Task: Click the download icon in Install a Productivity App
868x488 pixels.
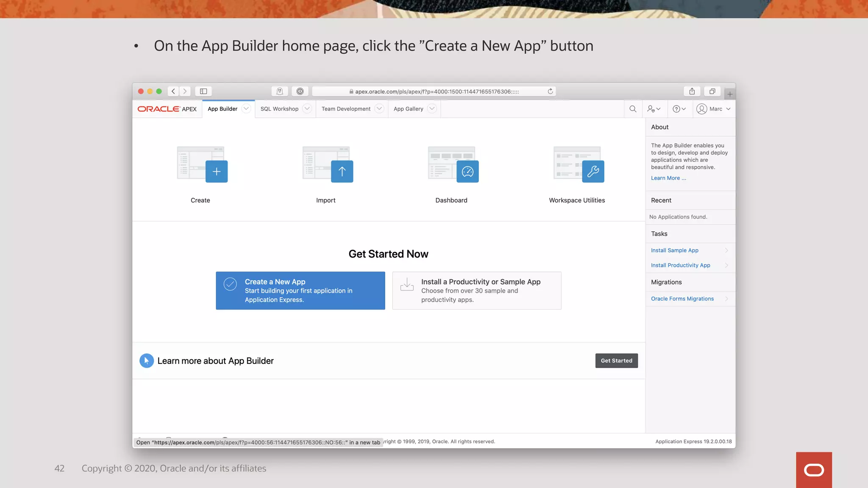Action: tap(407, 284)
